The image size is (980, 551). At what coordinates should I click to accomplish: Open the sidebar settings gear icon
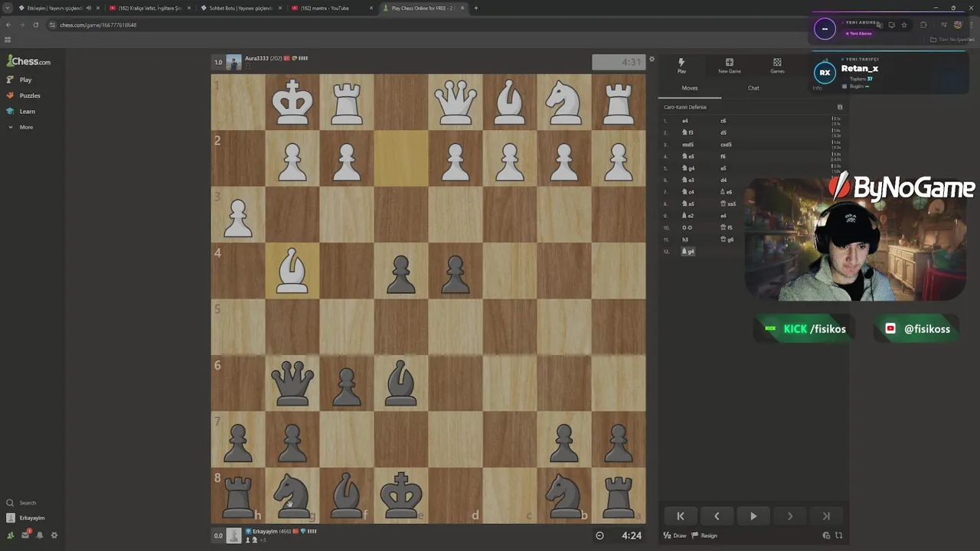click(x=54, y=535)
